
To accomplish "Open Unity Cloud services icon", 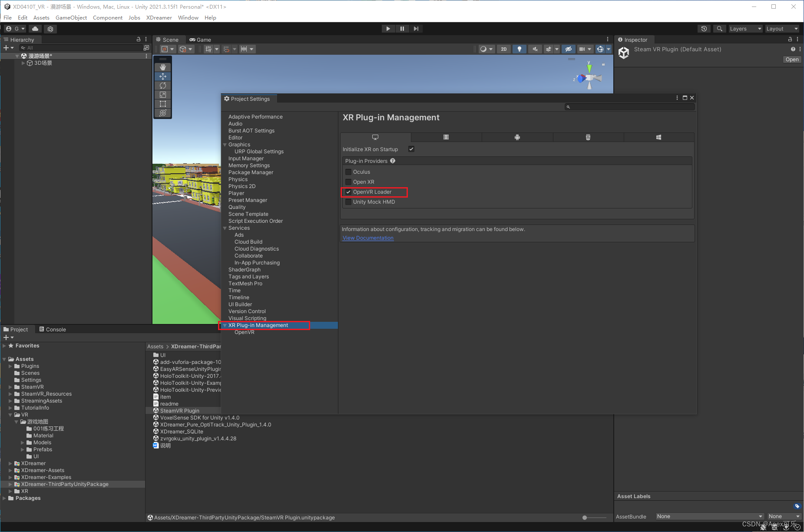I will click(x=35, y=29).
